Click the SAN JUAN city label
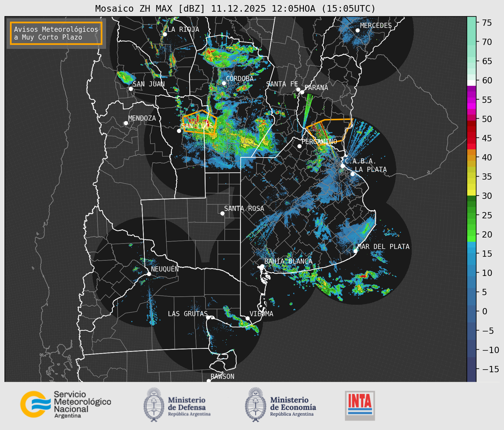The height and width of the screenshot is (430, 504). click(x=149, y=84)
